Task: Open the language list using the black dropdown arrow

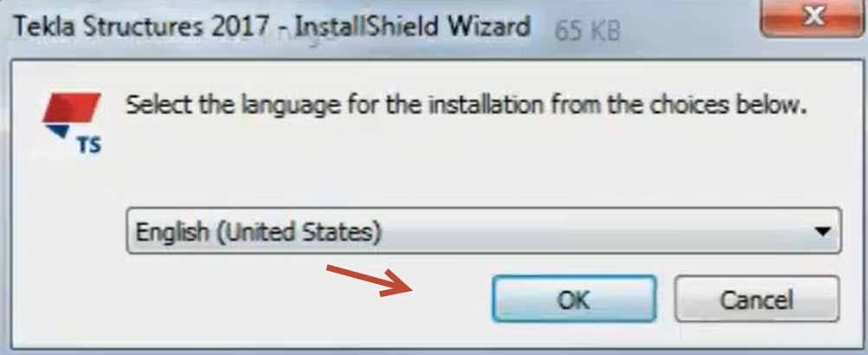Action: pyautogui.click(x=824, y=231)
